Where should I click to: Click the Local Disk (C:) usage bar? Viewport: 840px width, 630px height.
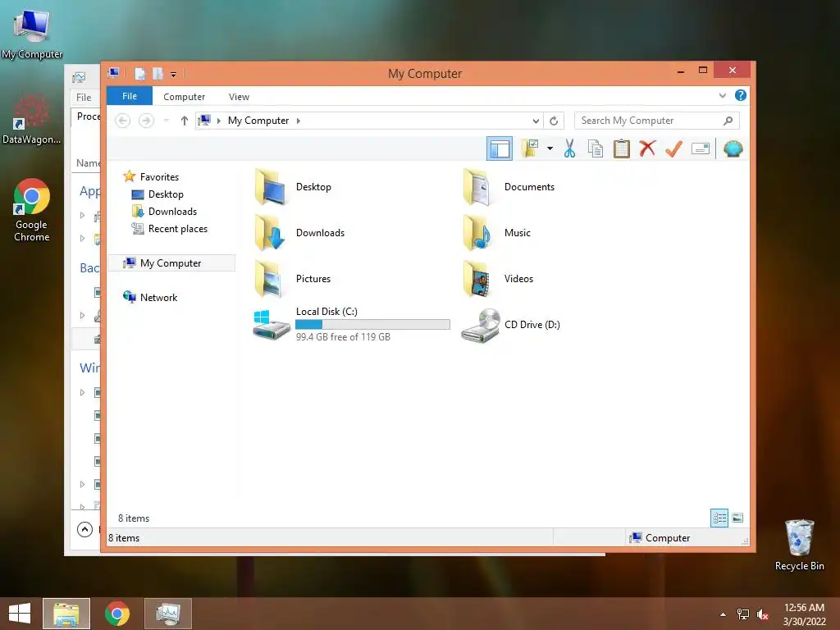(372, 324)
